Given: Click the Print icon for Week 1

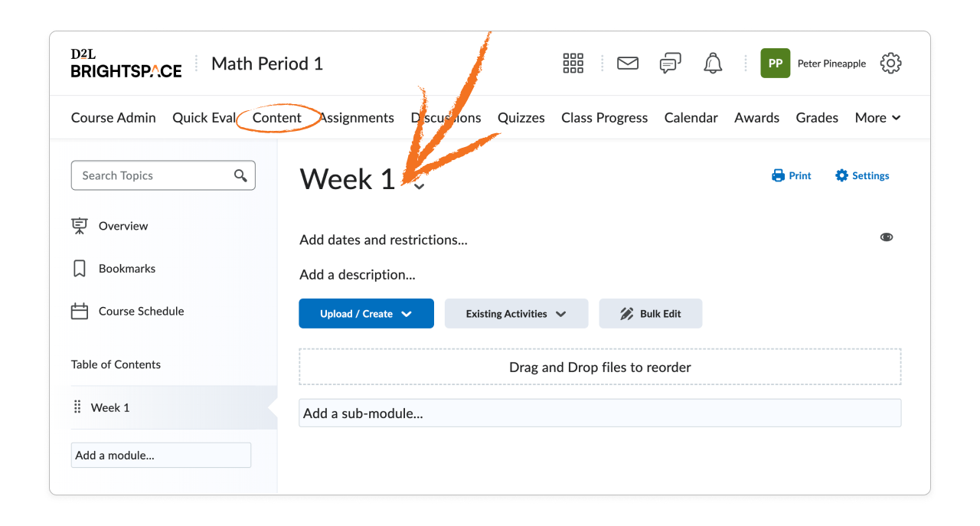Looking at the screenshot, I should 777,175.
